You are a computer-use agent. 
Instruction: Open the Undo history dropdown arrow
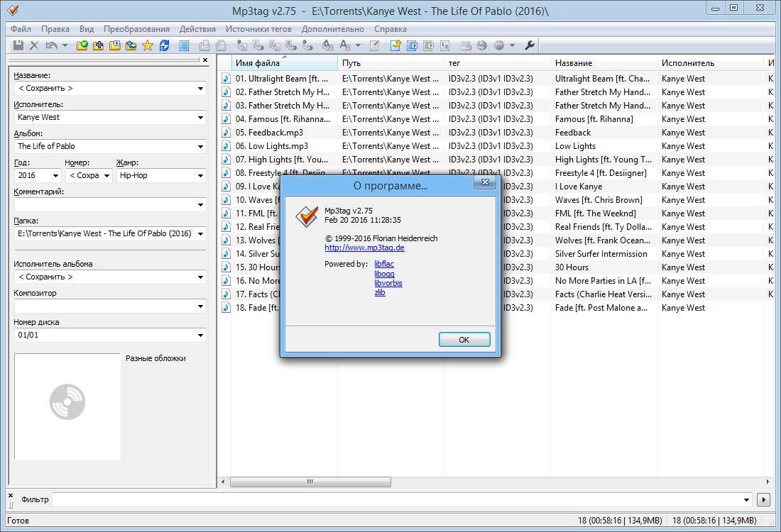(65, 46)
